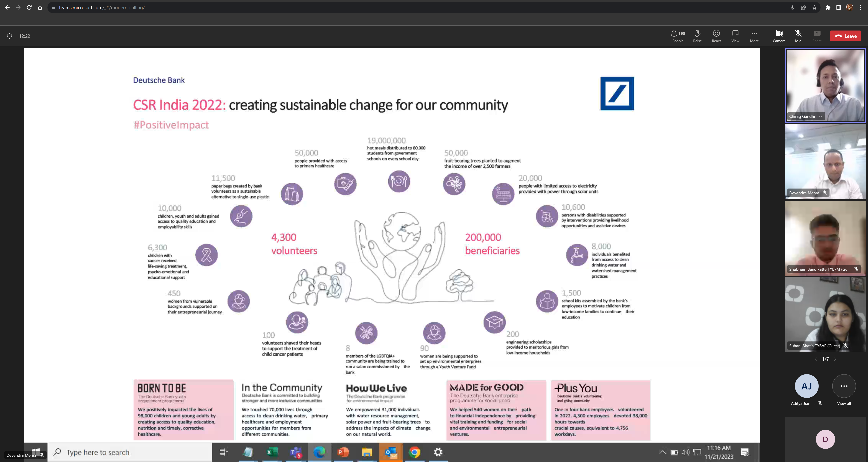Open the notification center icon

coord(745,452)
